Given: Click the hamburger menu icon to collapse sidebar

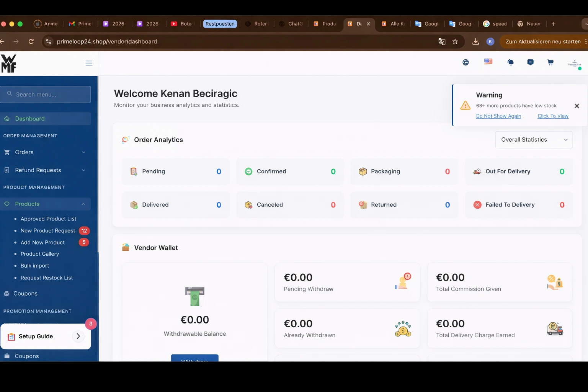Looking at the screenshot, I should (89, 63).
